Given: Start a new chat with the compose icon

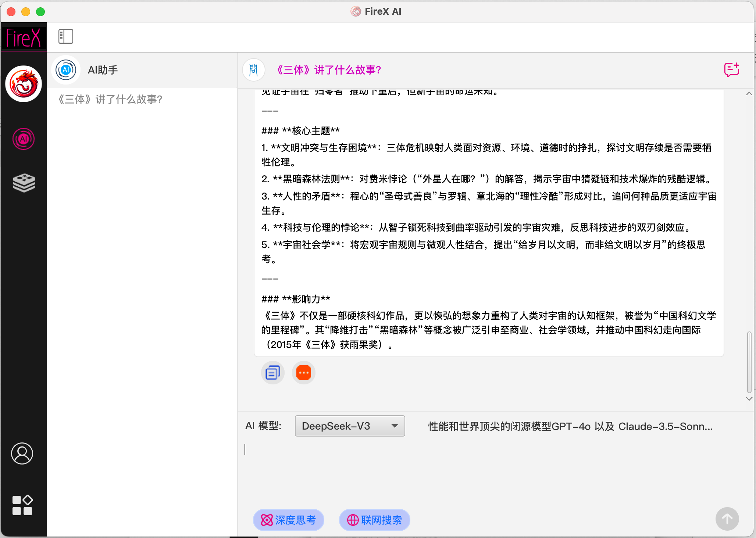Looking at the screenshot, I should click(731, 69).
